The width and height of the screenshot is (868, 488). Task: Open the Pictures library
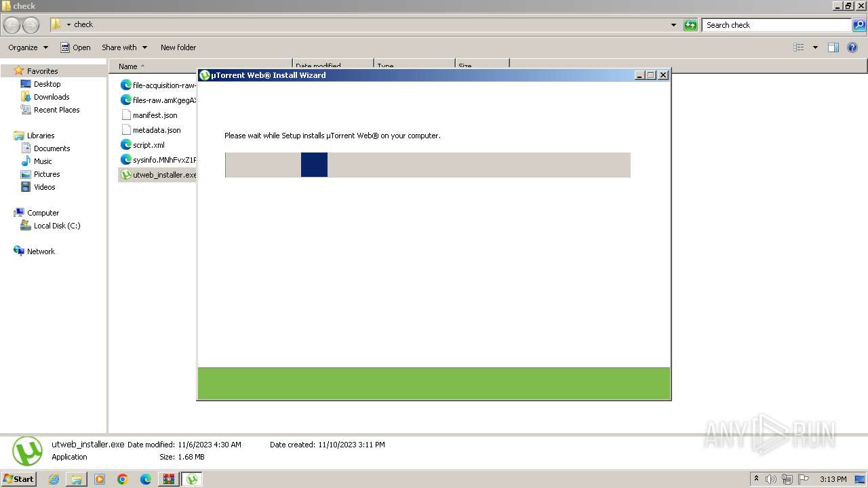[x=47, y=174]
